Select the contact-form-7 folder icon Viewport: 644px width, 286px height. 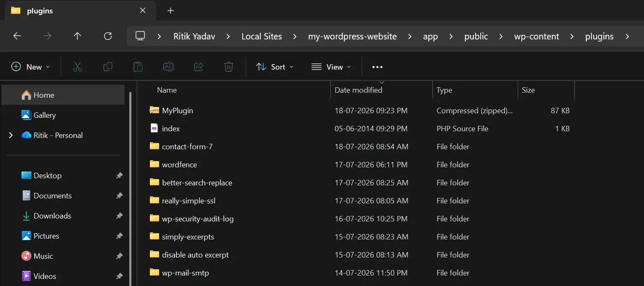pos(154,146)
